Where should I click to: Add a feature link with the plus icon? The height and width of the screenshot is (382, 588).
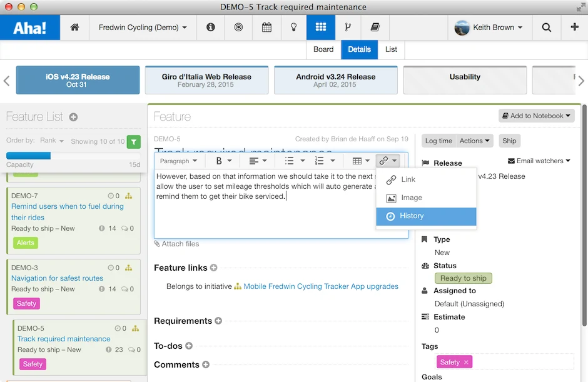[x=214, y=268]
